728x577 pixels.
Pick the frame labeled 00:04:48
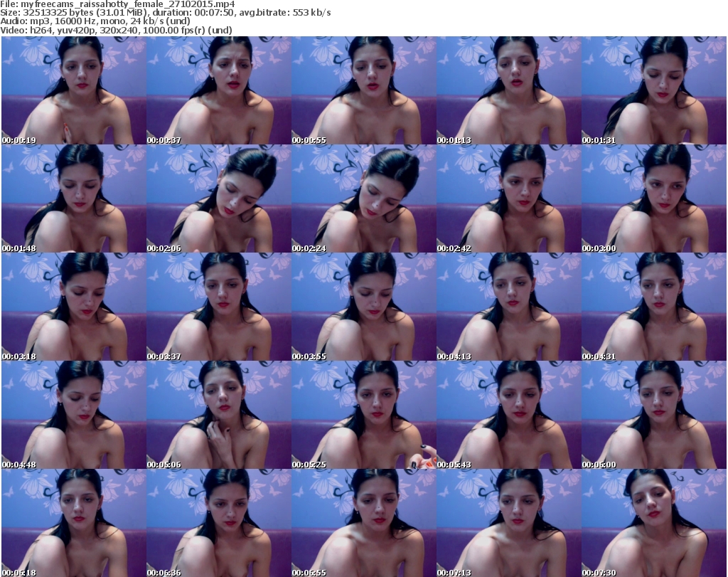[74, 415]
